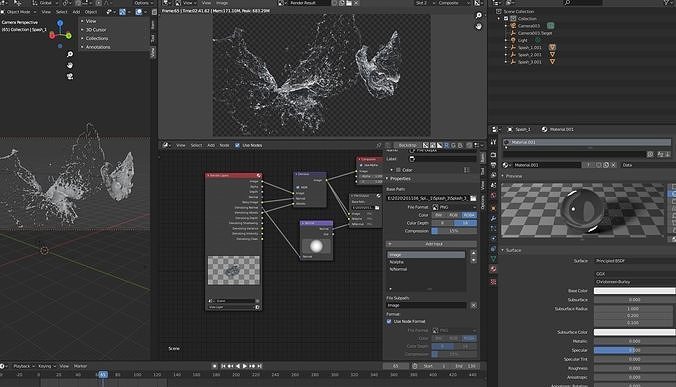The image size is (676, 387).
Task: Move file slot up with the up arrow
Action: click(473, 253)
